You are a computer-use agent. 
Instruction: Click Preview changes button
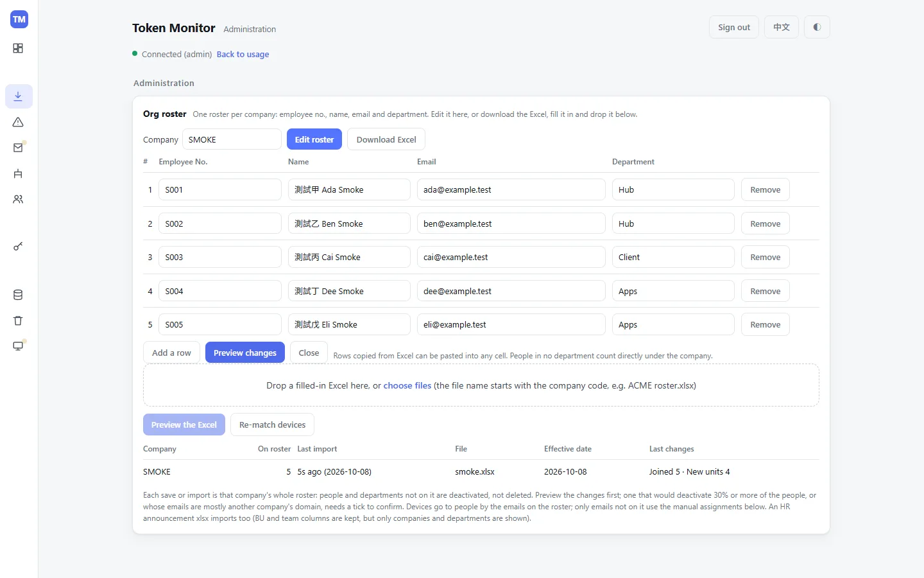click(x=245, y=353)
